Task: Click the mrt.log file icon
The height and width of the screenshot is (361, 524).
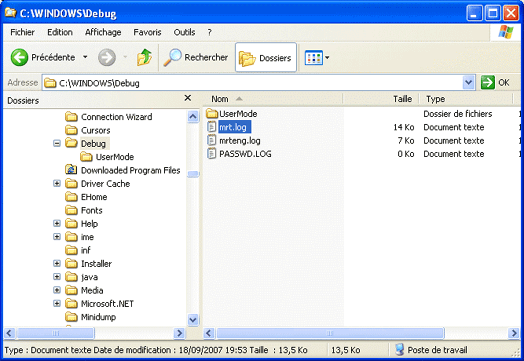Action: [x=212, y=127]
